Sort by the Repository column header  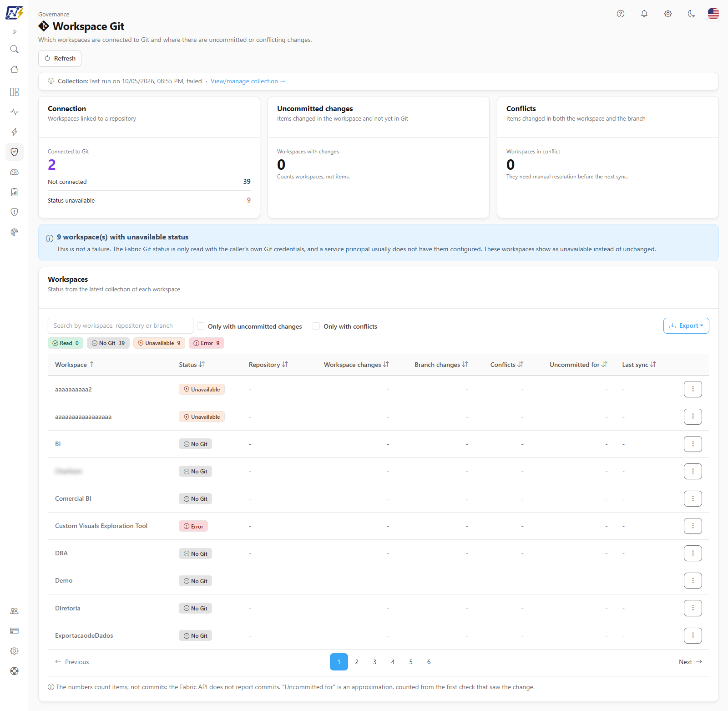268,365
